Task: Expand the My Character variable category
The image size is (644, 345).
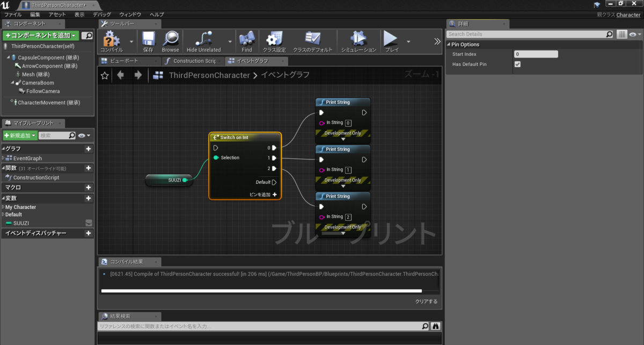Action: click(3, 207)
